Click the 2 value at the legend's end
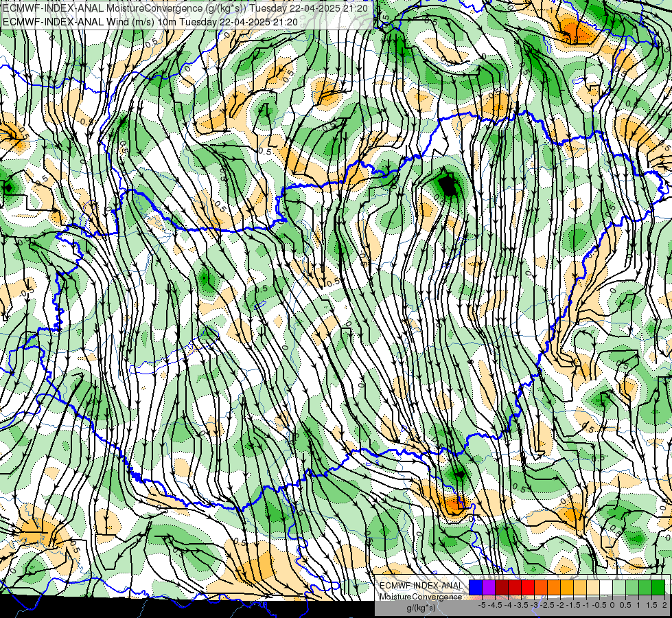Screen dimensions: 672x618 tap(664, 605)
